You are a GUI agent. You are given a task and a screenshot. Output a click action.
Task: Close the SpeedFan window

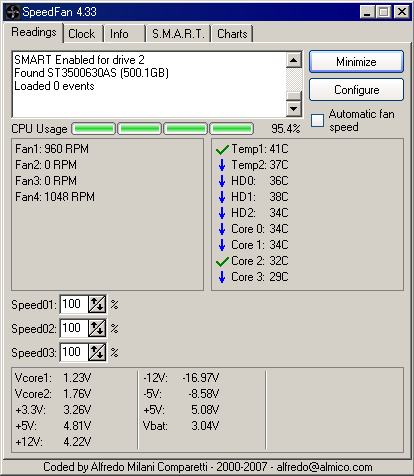point(402,12)
